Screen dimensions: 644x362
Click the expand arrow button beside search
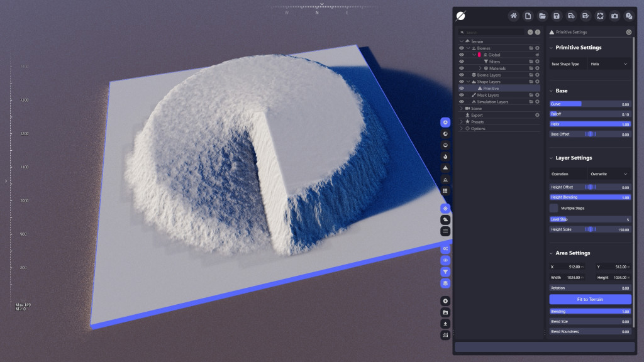pos(538,32)
